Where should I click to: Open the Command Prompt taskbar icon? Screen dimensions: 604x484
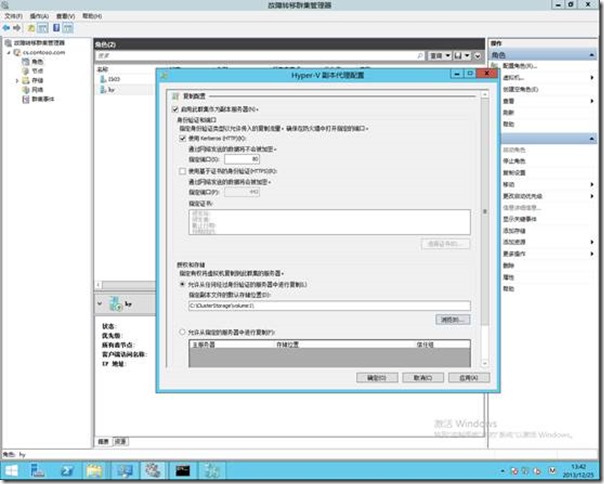tap(182, 471)
